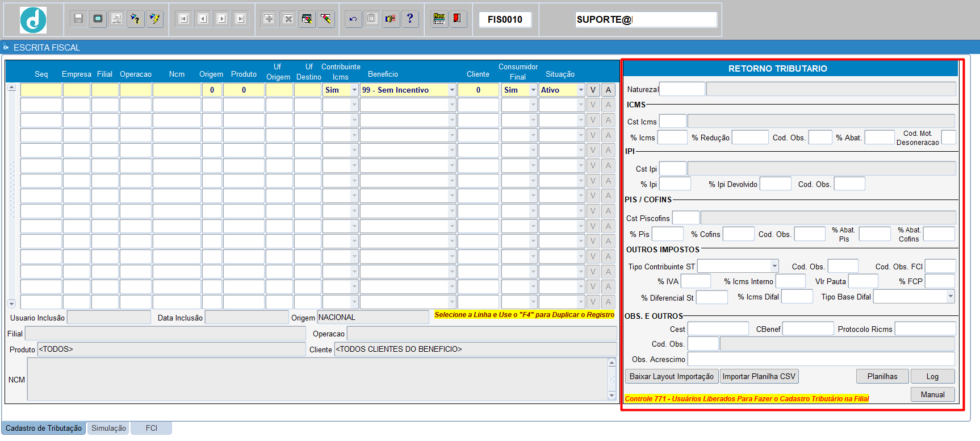Open the Manual button
Screen dimensions: 980x441
coord(932,394)
